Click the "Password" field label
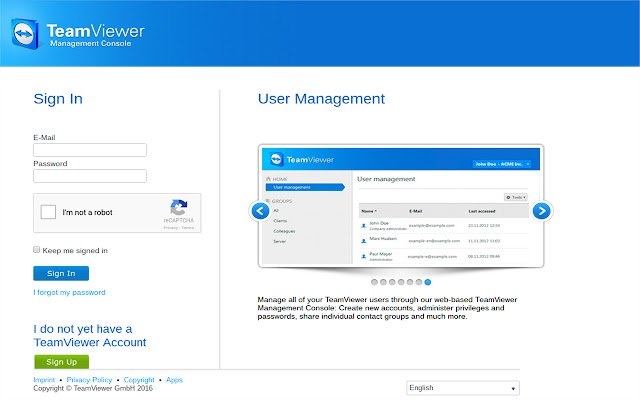Image resolution: width=640 pixels, height=400 pixels. click(50, 164)
